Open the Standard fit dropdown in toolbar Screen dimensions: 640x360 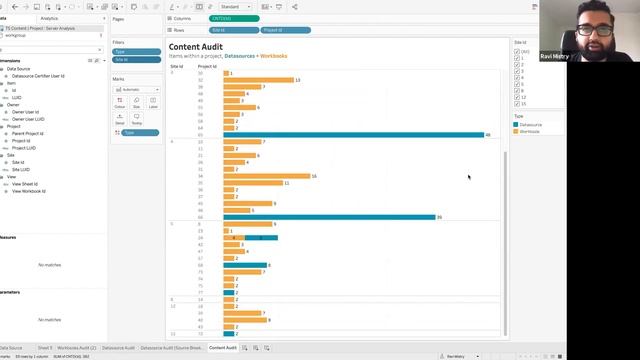coord(236,7)
